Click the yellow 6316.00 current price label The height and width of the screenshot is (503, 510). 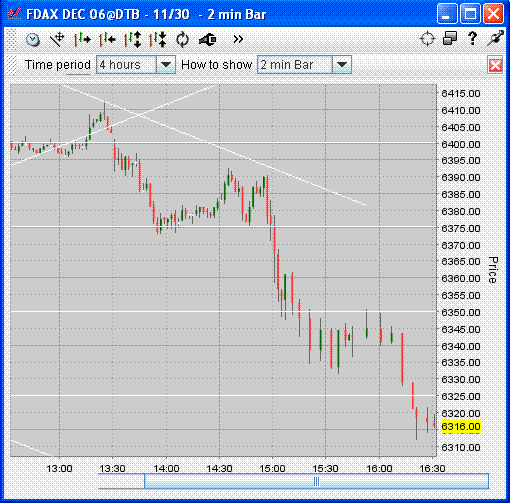pos(461,427)
